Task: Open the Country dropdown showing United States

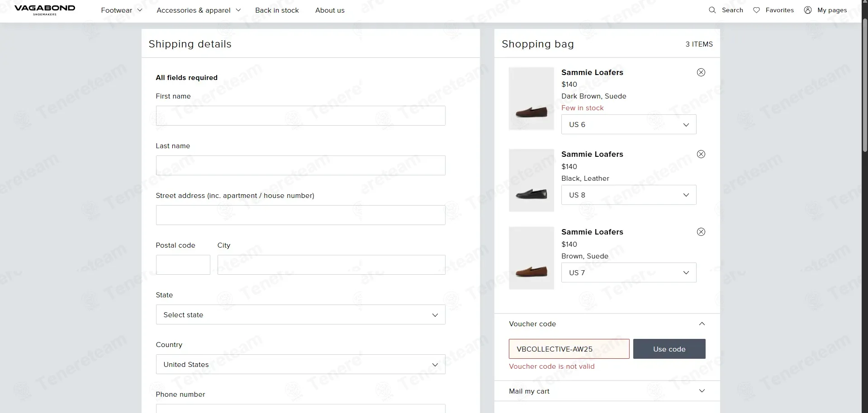Action: pos(300,364)
